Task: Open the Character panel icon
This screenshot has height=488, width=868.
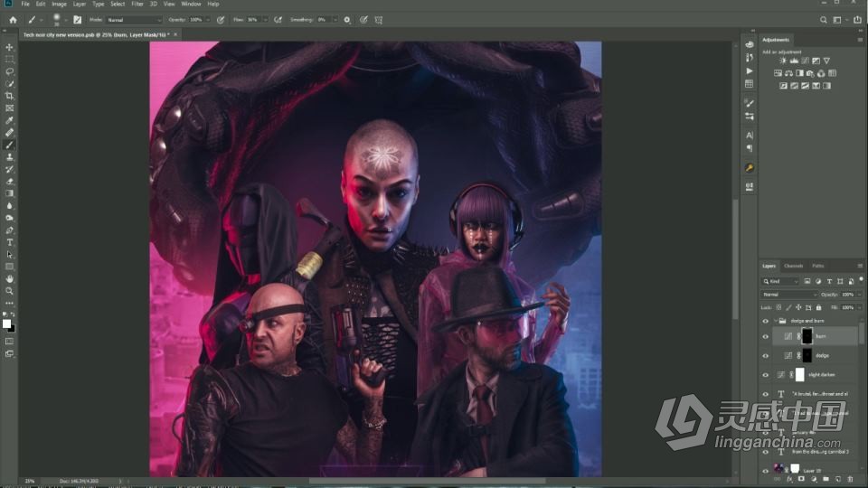Action: pos(749,135)
